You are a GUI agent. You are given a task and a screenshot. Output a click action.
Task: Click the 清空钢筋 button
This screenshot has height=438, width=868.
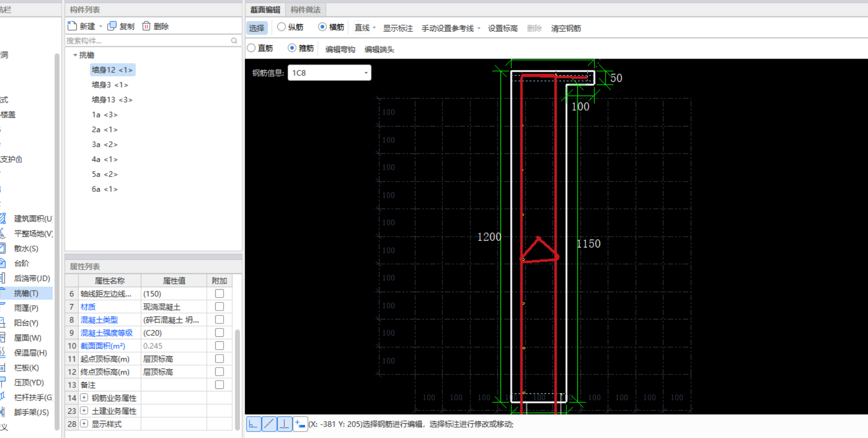coord(566,28)
